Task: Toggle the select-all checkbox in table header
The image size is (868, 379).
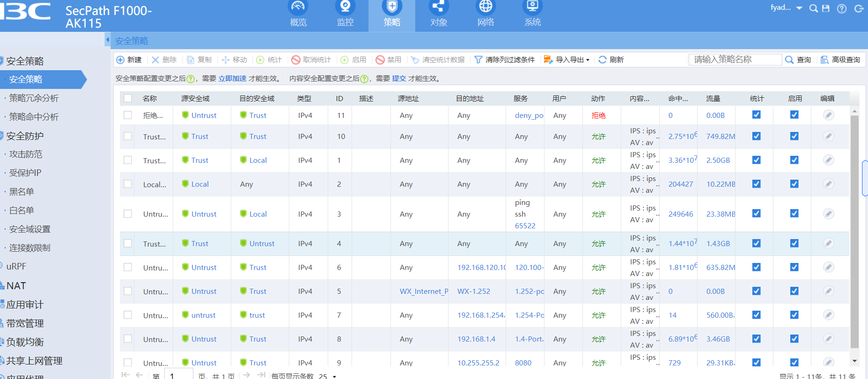Action: pyautogui.click(x=128, y=98)
